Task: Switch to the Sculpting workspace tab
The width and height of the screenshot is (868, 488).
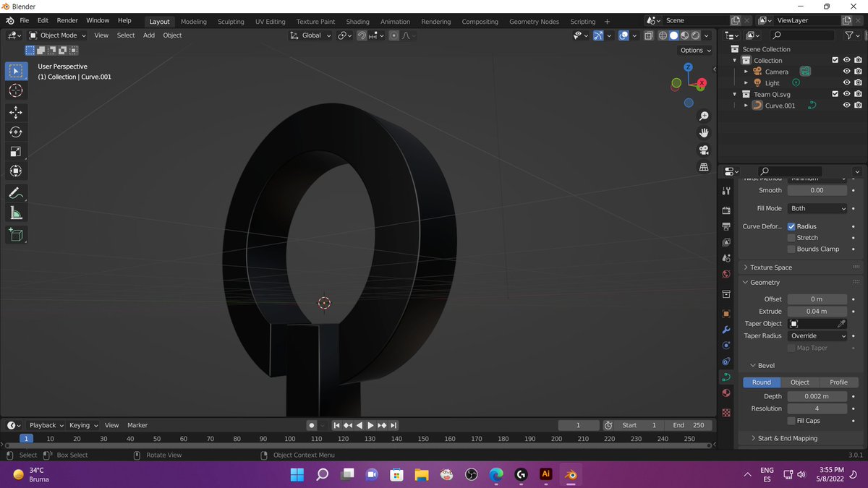Action: [231, 22]
